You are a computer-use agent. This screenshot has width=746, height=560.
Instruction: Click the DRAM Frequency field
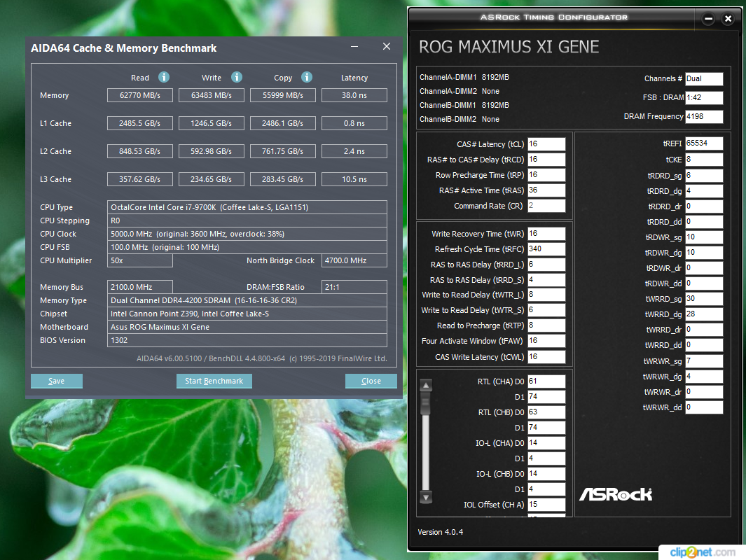pos(704,116)
